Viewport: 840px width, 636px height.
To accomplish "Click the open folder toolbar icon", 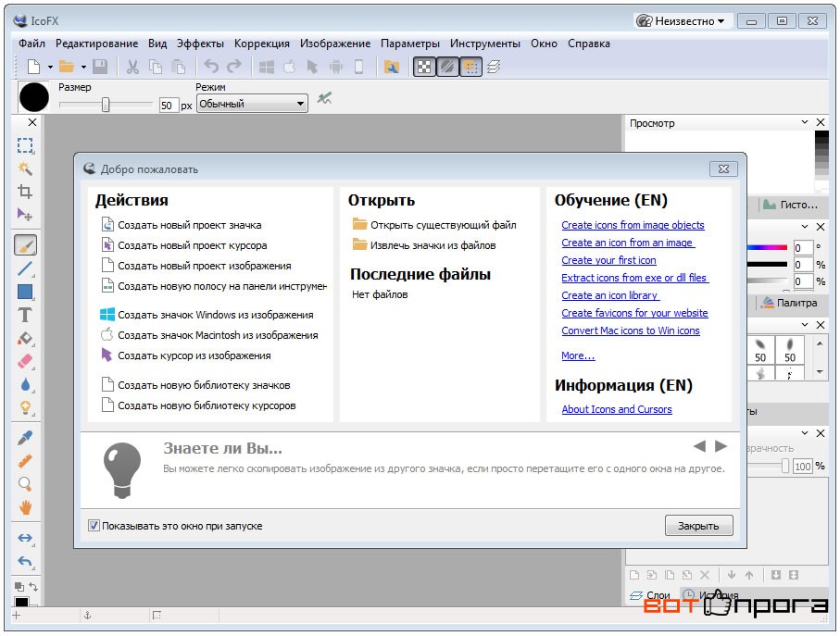I will coord(67,67).
